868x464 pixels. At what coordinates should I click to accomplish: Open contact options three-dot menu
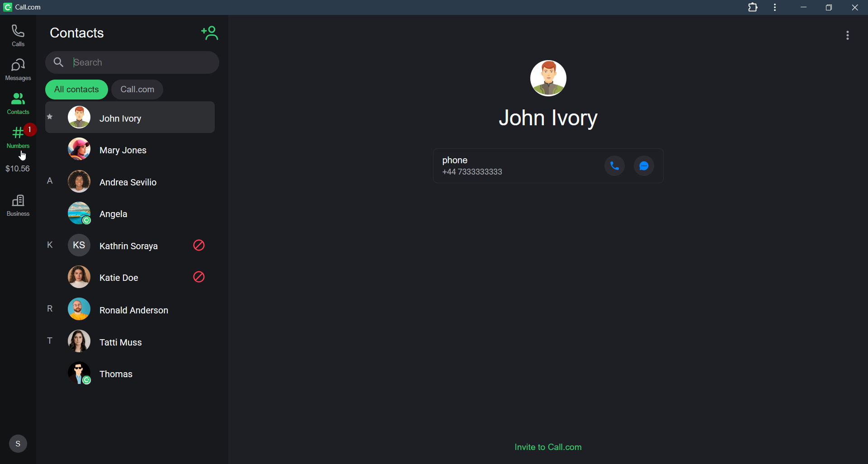coord(848,35)
